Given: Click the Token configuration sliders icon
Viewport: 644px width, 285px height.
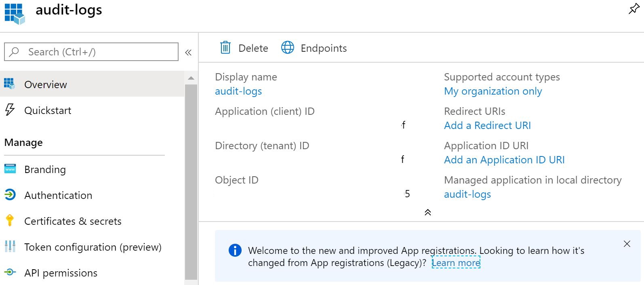Looking at the screenshot, I should pyautogui.click(x=10, y=247).
